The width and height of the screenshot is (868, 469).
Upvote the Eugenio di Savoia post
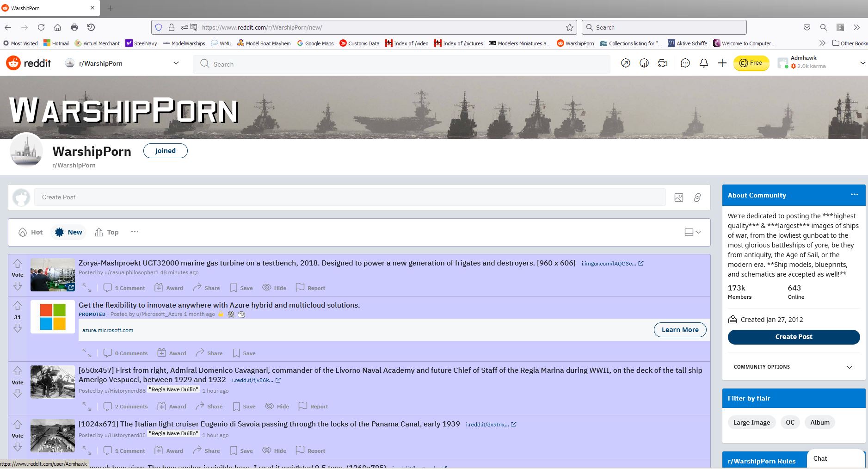pos(18,425)
